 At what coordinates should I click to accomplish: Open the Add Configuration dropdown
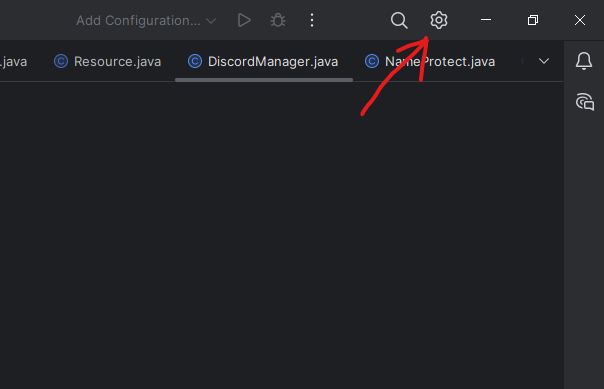(146, 20)
